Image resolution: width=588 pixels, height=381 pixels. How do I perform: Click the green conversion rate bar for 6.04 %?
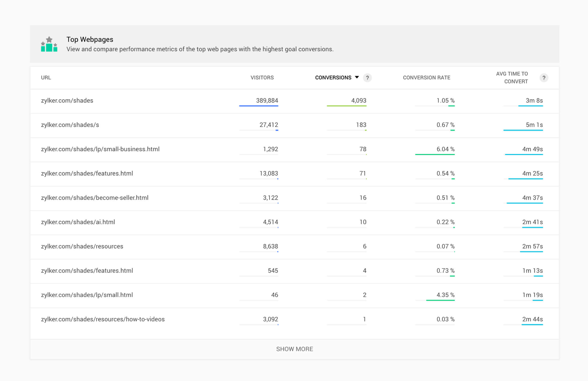coord(435,155)
